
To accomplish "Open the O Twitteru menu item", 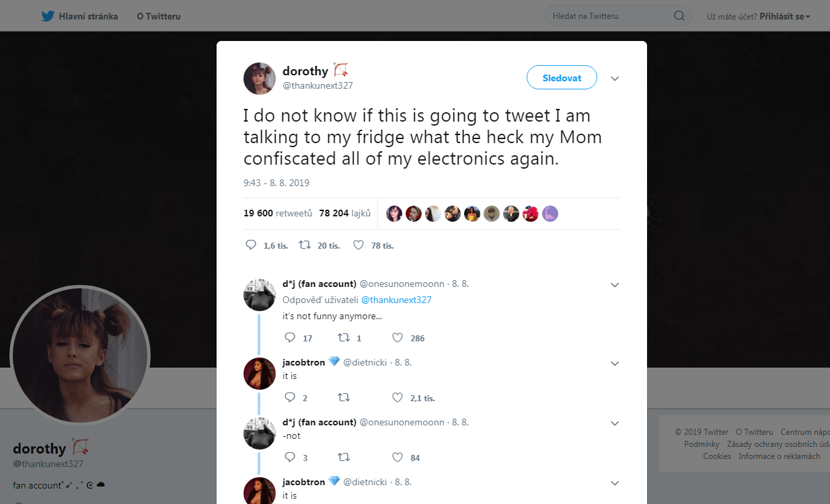I will coord(159,16).
